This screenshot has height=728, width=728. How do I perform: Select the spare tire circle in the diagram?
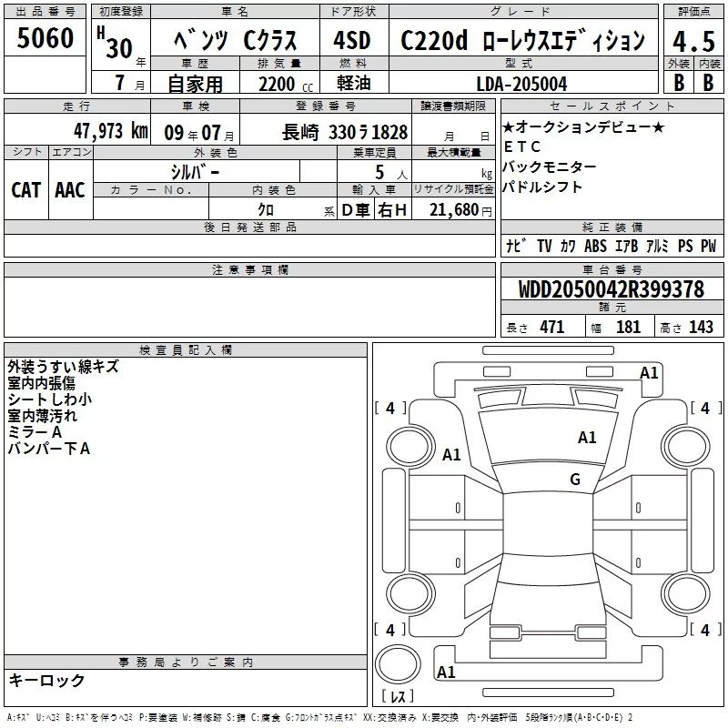pos(400,663)
